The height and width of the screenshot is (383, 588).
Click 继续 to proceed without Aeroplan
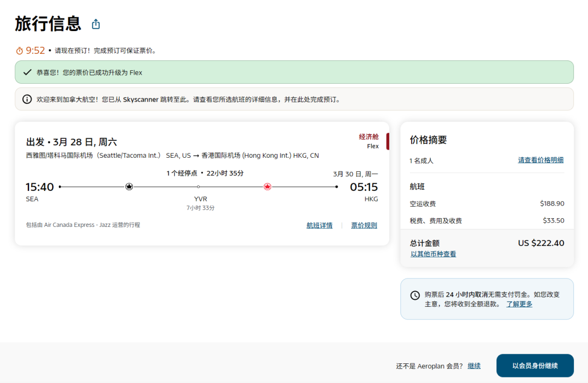(x=474, y=366)
